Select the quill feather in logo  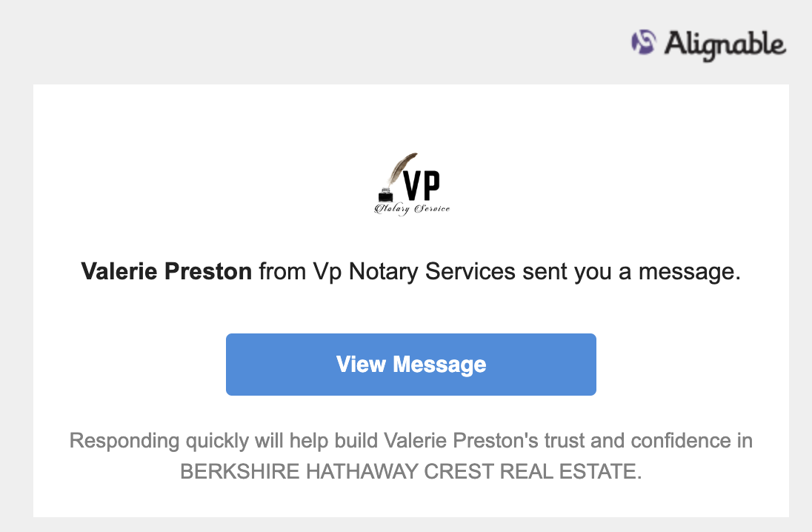pos(402,170)
